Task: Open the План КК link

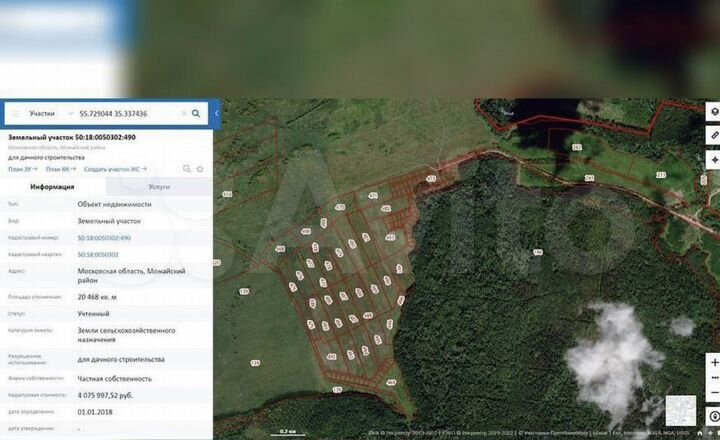Action: [x=61, y=169]
